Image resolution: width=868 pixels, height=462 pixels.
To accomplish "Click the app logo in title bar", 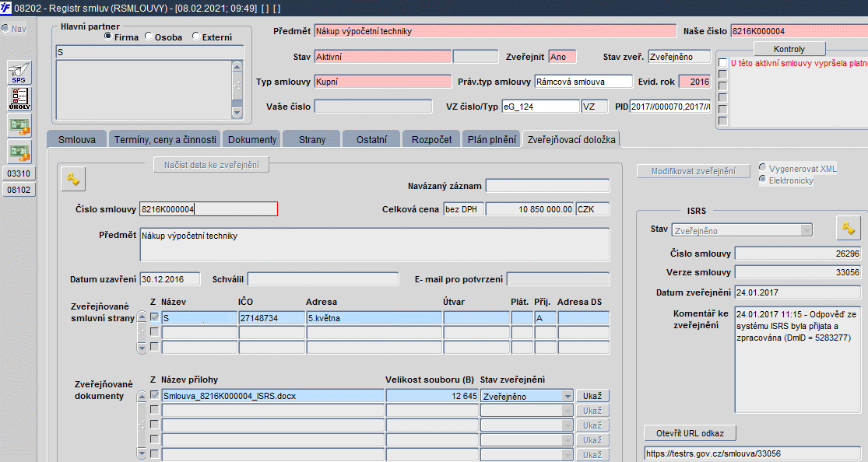I will (6, 8).
